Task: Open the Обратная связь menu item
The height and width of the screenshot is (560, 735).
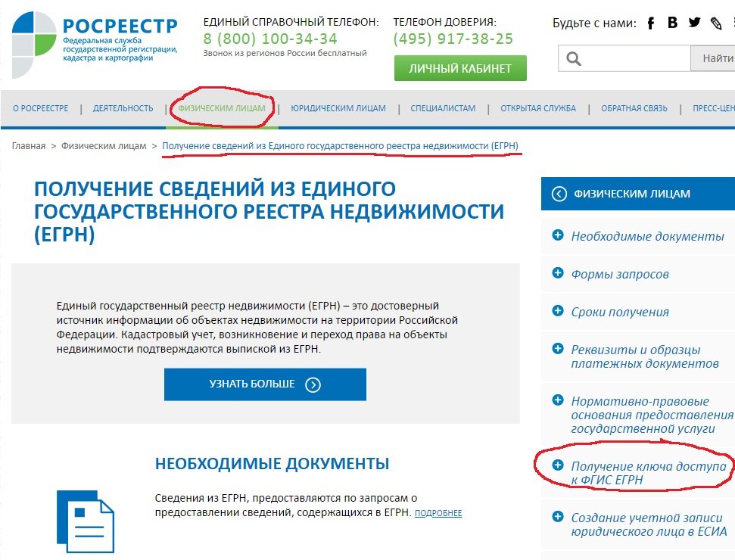Action: click(x=634, y=108)
